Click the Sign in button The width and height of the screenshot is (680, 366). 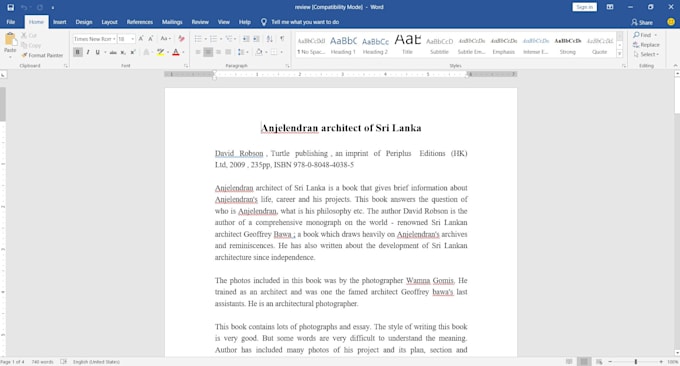click(x=585, y=7)
